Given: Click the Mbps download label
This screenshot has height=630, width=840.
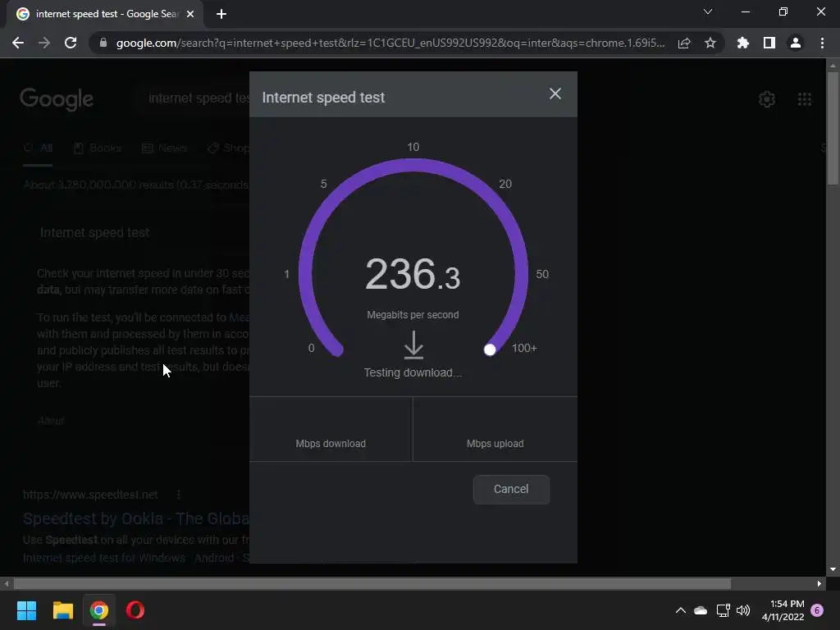Looking at the screenshot, I should [x=331, y=444].
